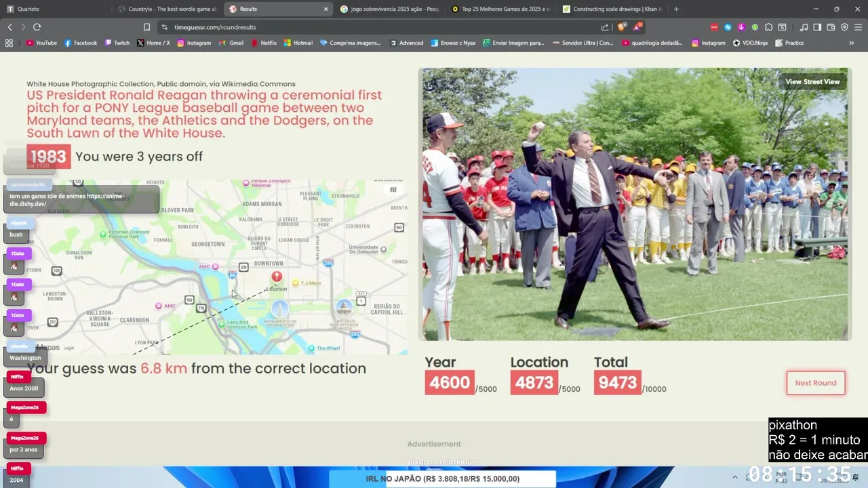
Task: Switch to the Constructing scale drawings tab
Action: [612, 9]
